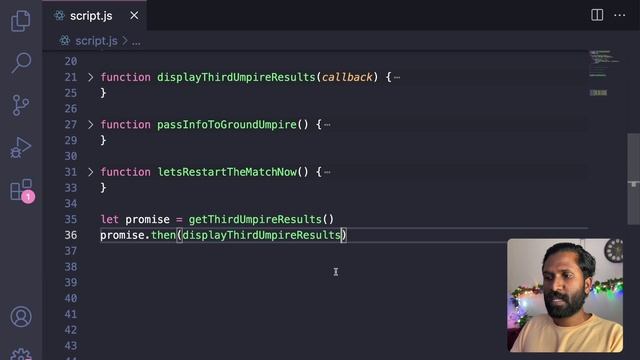
Task: Click the then method on line 36
Action: 163,235
